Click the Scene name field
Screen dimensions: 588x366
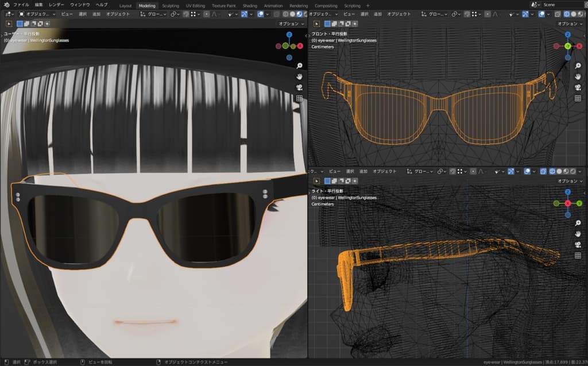tap(560, 5)
